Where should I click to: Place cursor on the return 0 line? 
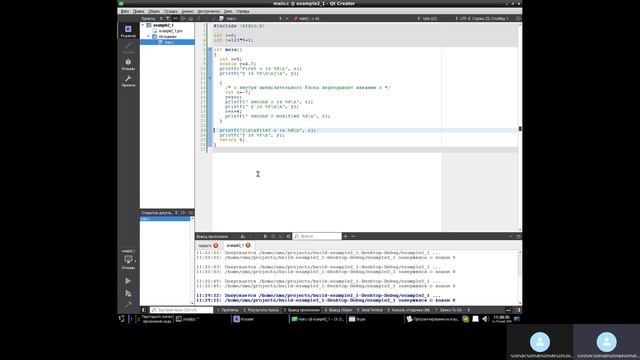232,140
